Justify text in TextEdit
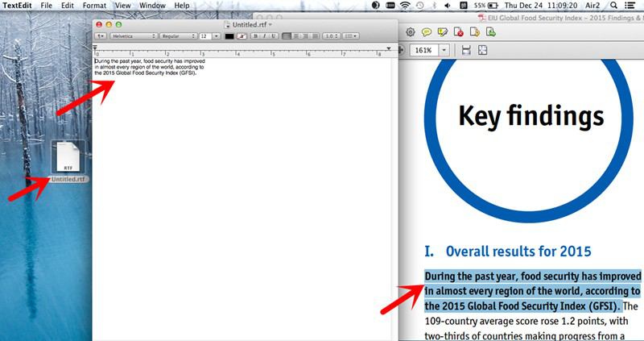The image size is (644, 341). (315, 36)
